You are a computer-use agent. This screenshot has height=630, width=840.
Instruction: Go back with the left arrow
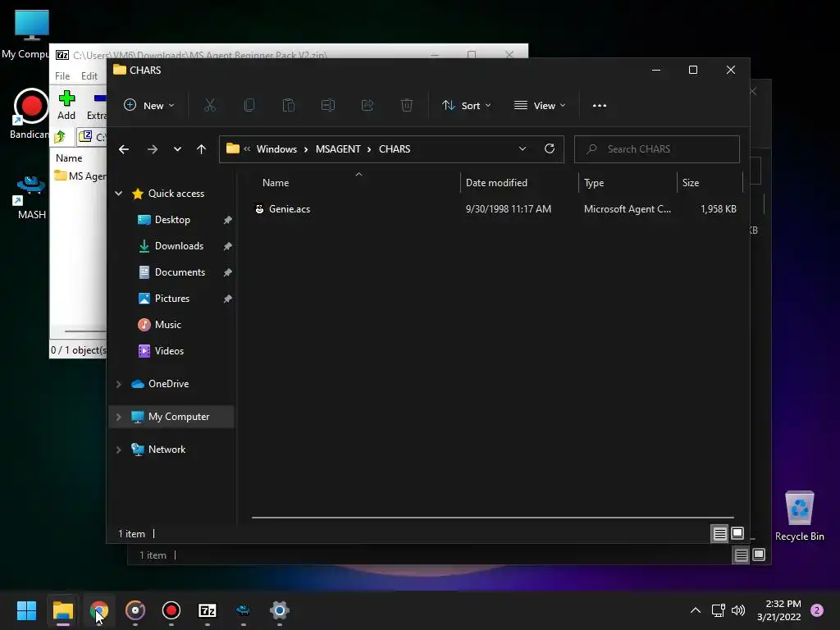tap(124, 149)
